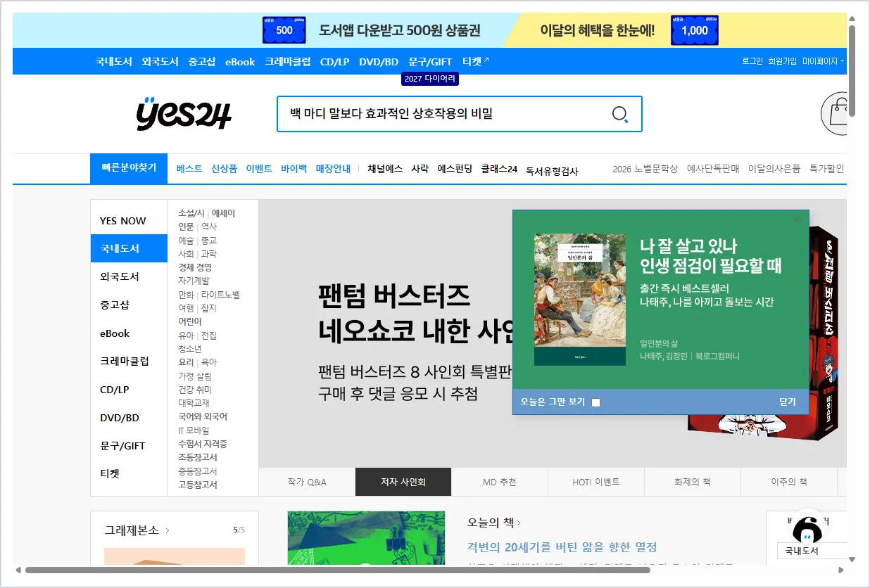Viewport: 870px width, 588px height.
Task: Open 오늘의 책 section arrow link
Action: 519,523
